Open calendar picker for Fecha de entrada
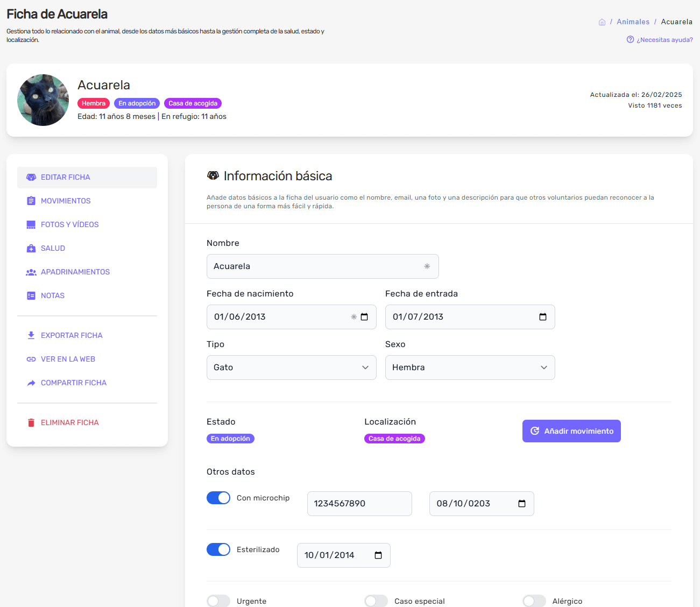Viewport: 700px width, 607px height. pos(542,317)
